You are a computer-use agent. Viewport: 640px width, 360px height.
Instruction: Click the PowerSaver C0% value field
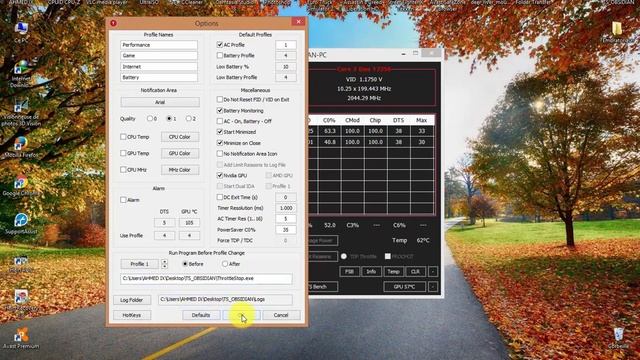[286, 230]
